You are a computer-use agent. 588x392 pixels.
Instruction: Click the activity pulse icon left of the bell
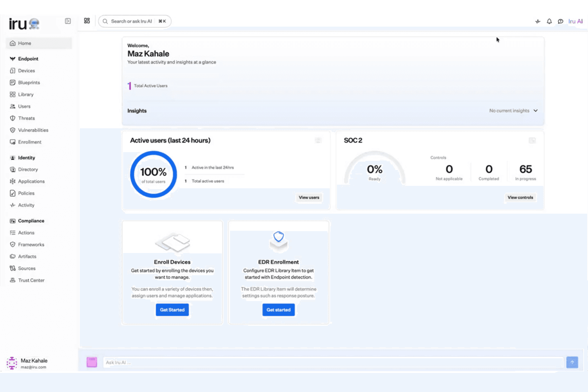538,21
